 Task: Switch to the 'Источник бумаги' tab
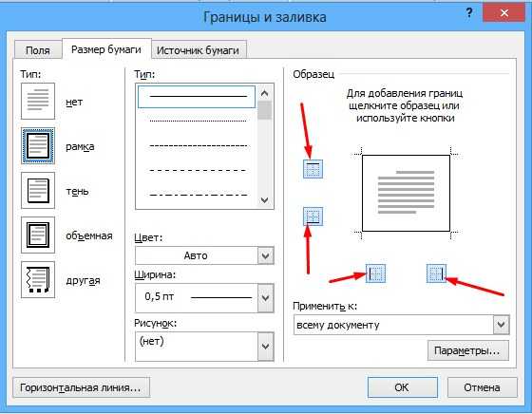(x=199, y=50)
